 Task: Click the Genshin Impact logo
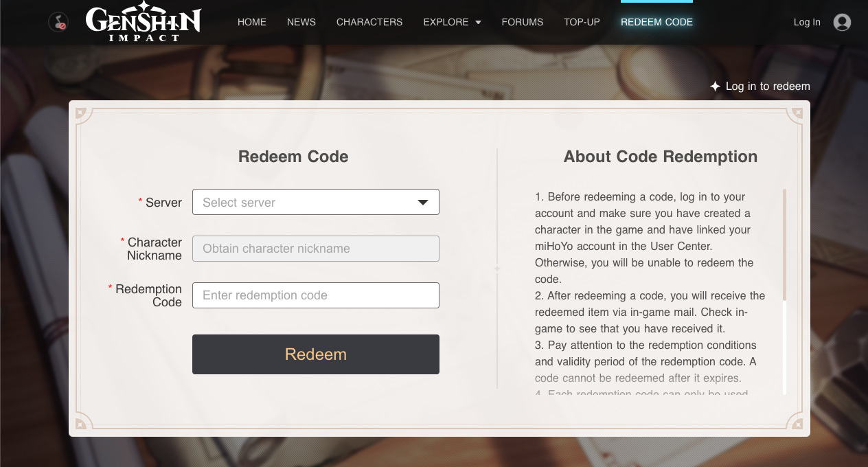click(143, 23)
